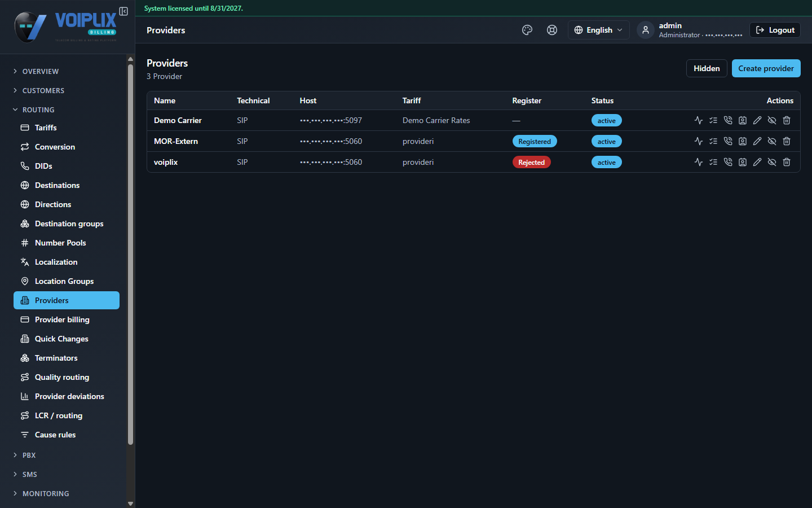Navigate to Cause rules
The width and height of the screenshot is (812, 508).
pos(67,435)
